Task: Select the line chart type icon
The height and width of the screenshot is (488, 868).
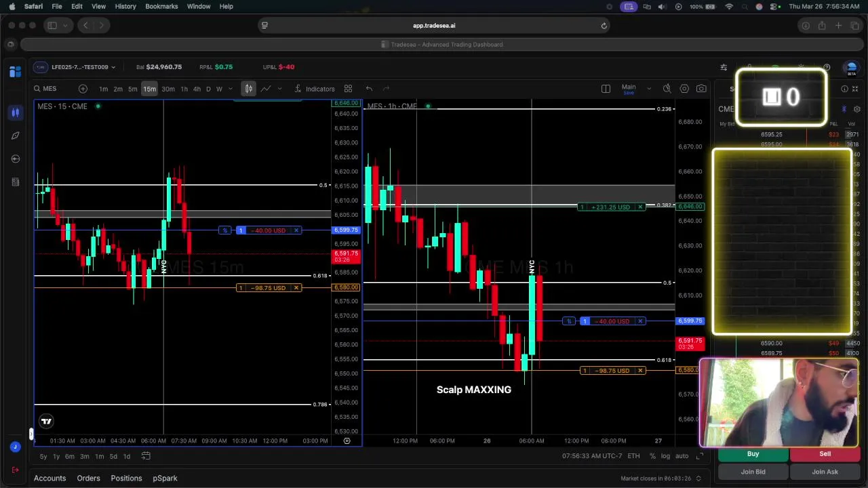Action: point(266,89)
